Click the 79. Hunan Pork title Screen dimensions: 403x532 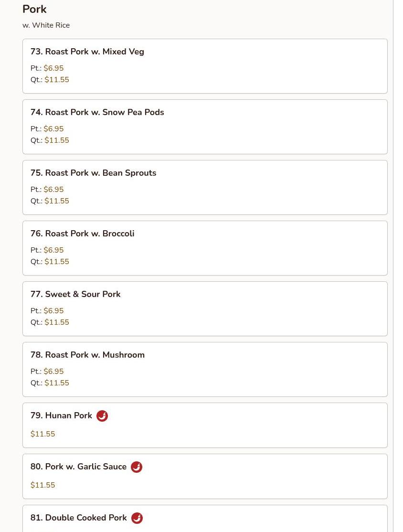[61, 415]
